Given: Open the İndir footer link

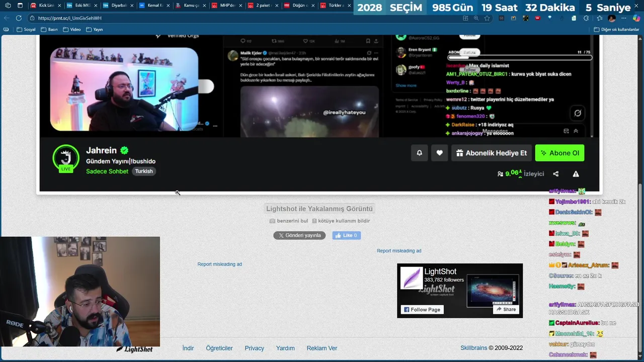Looking at the screenshot, I should pos(188,348).
